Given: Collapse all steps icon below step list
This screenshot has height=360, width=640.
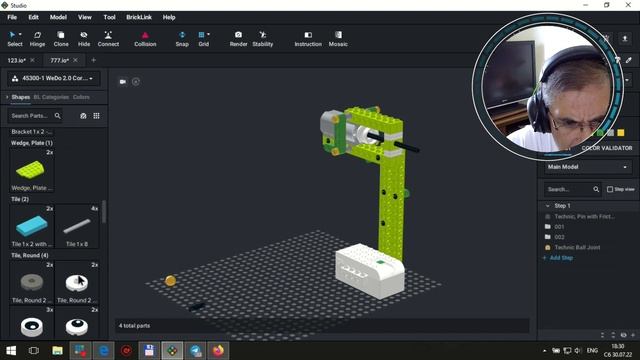Looking at the screenshot, I should pos(602,335).
